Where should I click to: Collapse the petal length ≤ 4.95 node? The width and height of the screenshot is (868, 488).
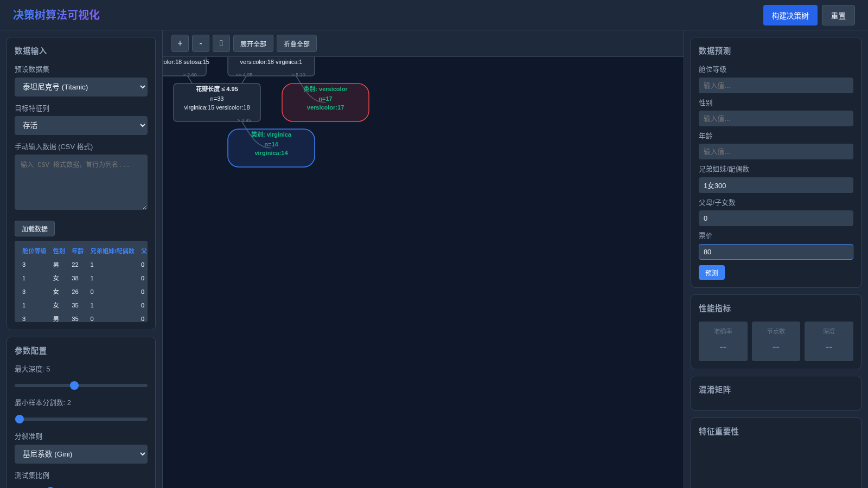coord(217,102)
